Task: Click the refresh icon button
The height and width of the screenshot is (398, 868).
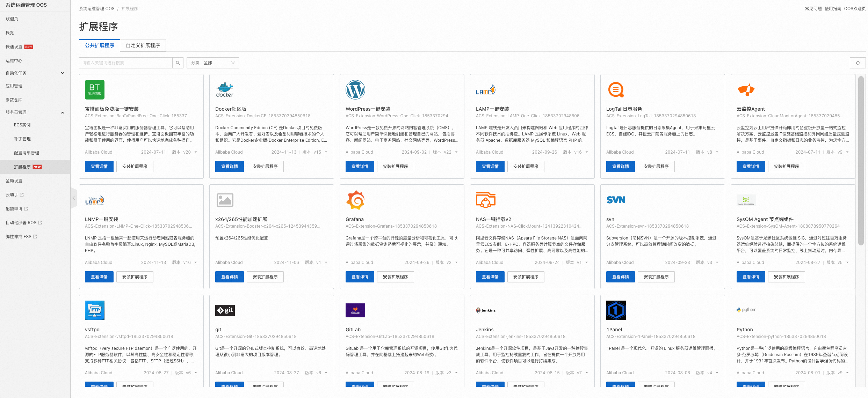Action: [858, 63]
